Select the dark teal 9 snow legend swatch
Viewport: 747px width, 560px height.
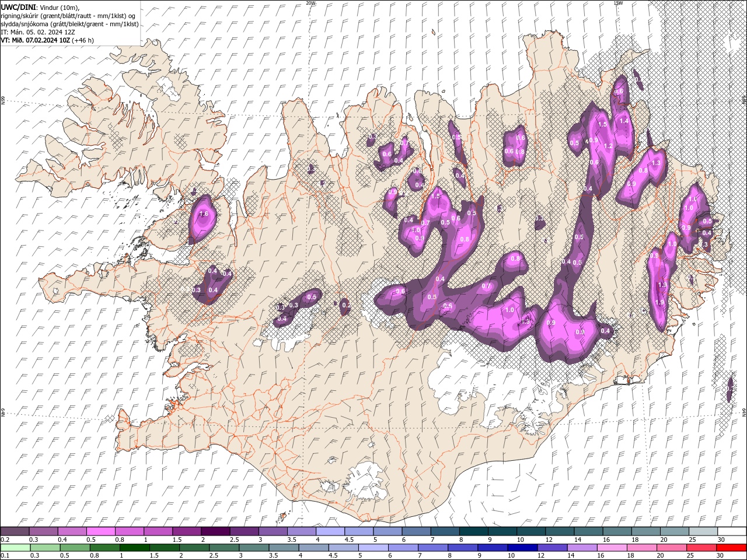(502, 531)
